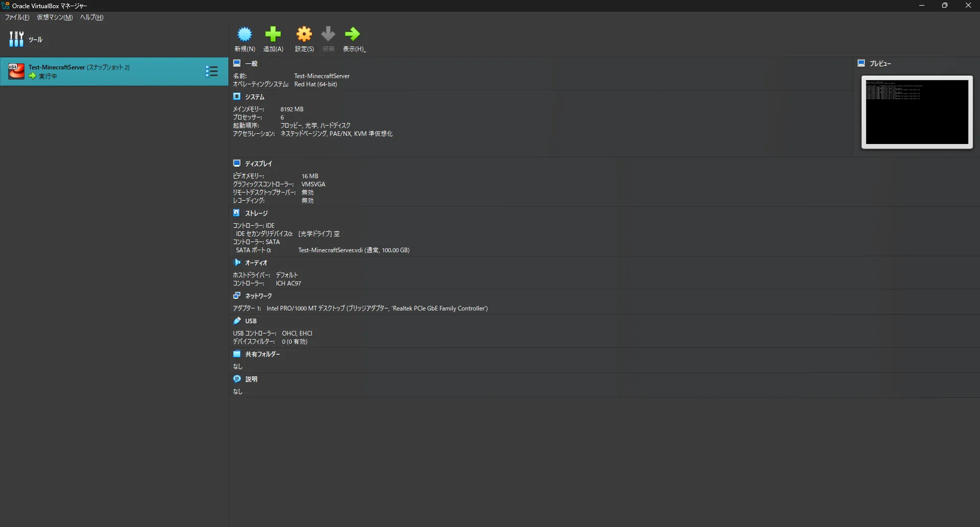This screenshot has width=980, height=527.
Task: Open the Test-MinecraftServer item menu
Action: (x=212, y=71)
